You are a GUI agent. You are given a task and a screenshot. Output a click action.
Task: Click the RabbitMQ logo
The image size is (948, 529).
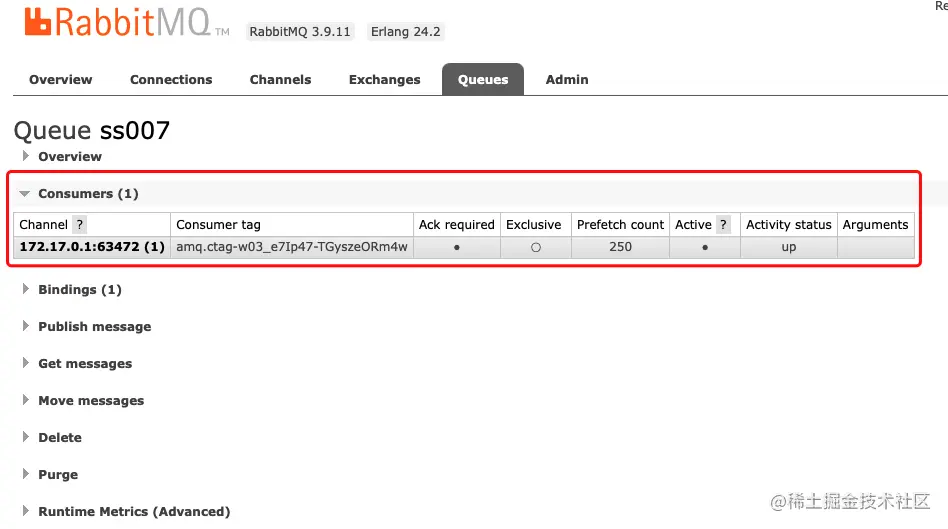(x=126, y=22)
